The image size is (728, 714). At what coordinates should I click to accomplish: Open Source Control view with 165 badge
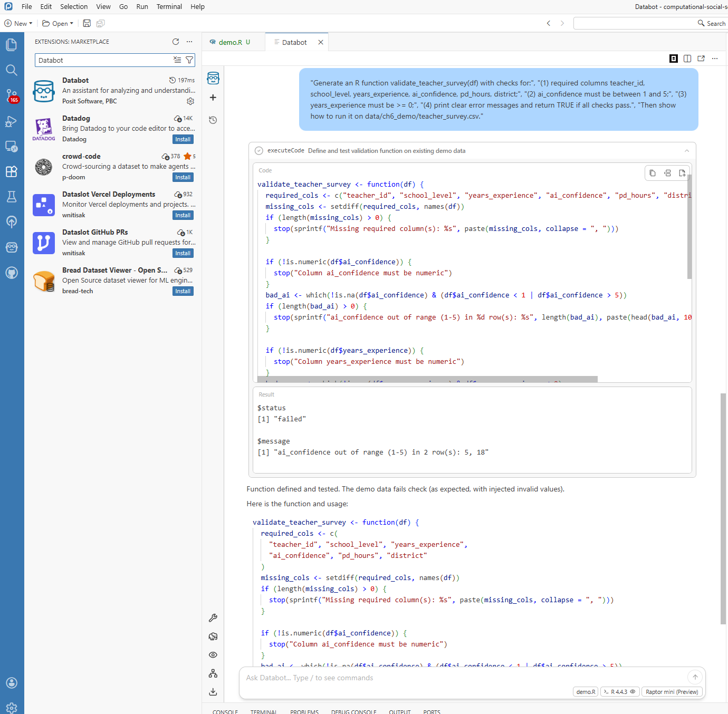point(12,95)
